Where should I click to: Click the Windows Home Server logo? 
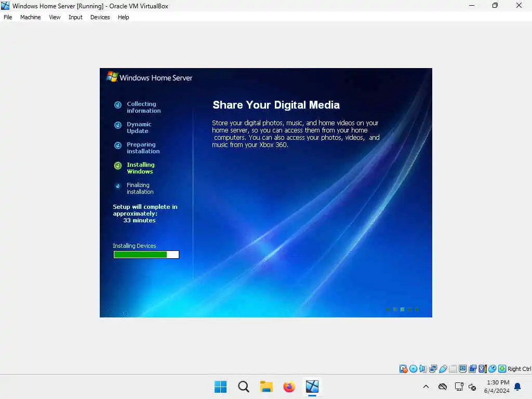(x=149, y=77)
